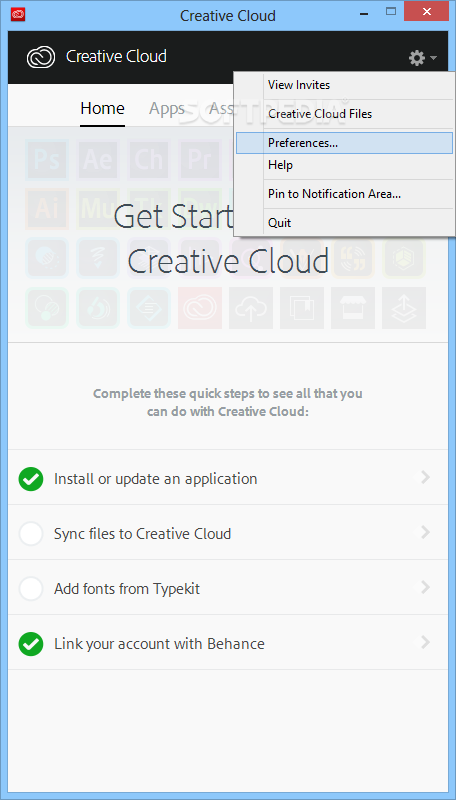Switch to the Home tab

click(x=103, y=108)
